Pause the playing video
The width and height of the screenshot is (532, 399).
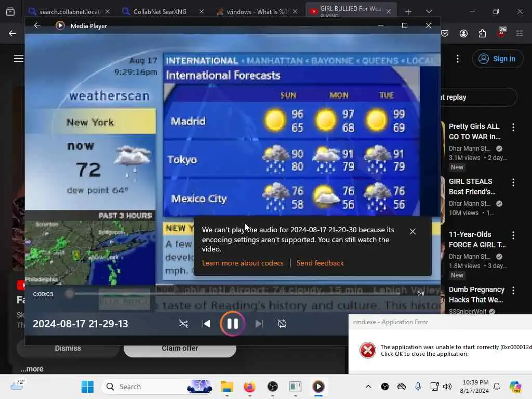pyautogui.click(x=232, y=324)
